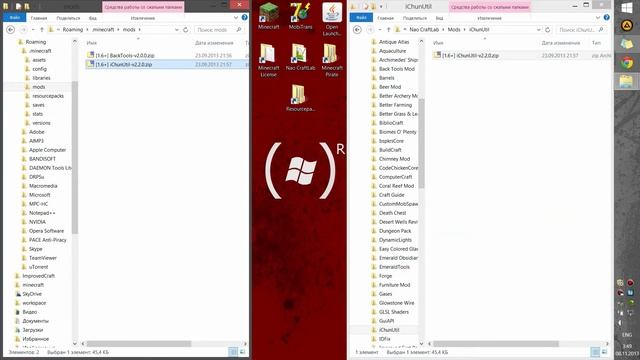Select ComputerCraft folder in right tree
This screenshot has height=360, width=640.
[x=395, y=177]
